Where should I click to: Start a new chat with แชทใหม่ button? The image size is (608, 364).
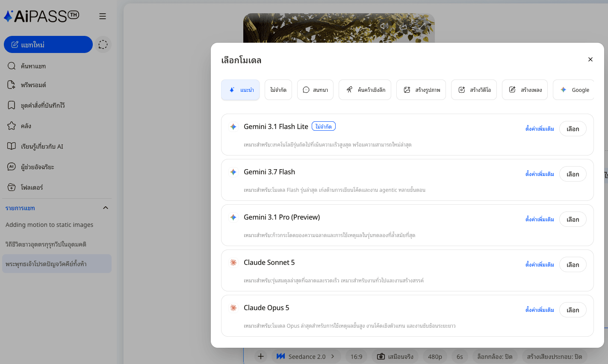point(48,44)
